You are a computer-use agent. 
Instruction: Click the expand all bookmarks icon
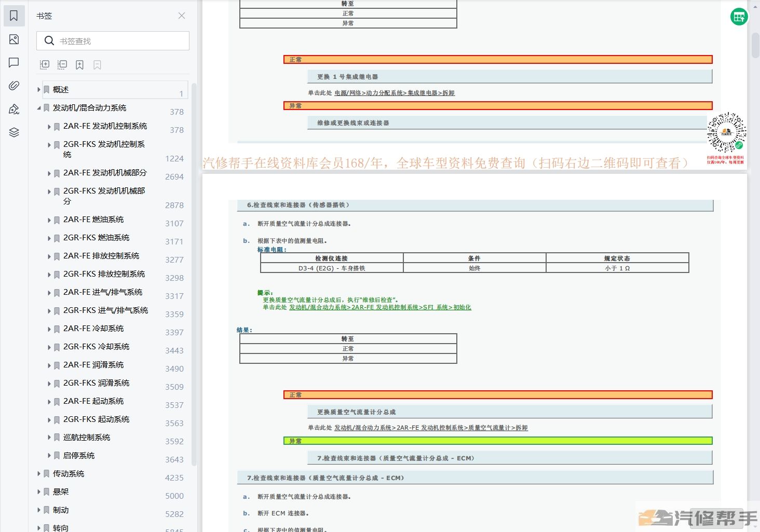tap(45, 65)
